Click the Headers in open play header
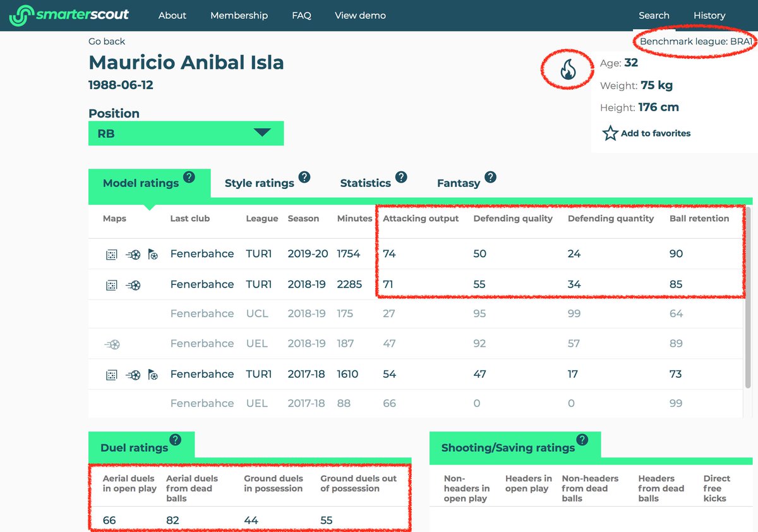The width and height of the screenshot is (758, 532). [x=529, y=483]
